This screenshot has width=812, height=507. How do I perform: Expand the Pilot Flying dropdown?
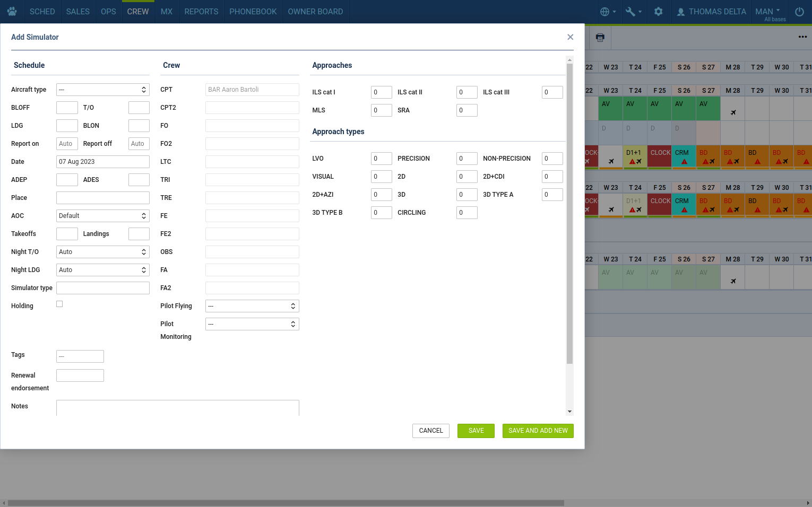[252, 306]
